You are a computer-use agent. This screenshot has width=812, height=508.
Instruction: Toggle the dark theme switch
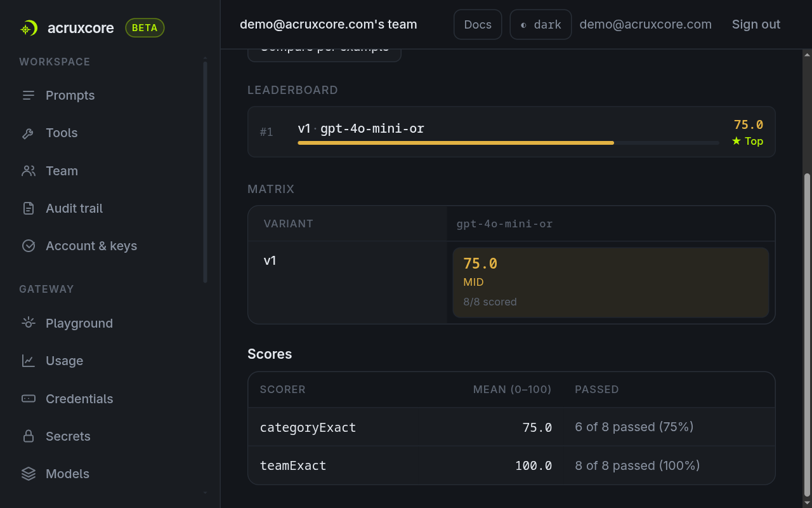point(540,25)
